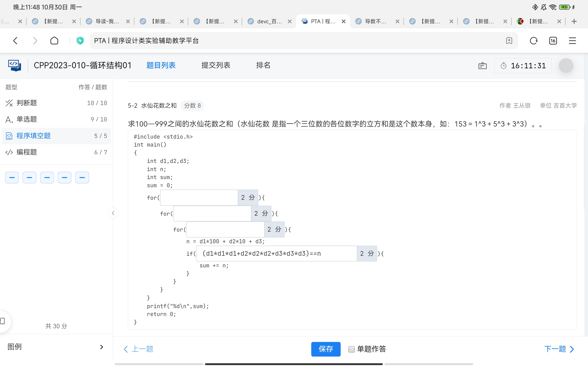Click the countdown timer 16:11:31
This screenshot has width=588, height=368.
click(x=523, y=66)
